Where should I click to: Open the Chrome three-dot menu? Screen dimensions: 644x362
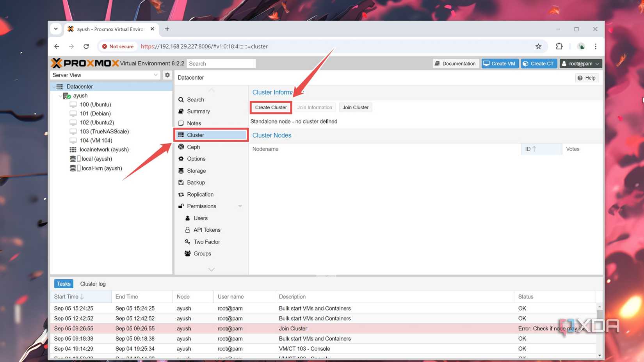pyautogui.click(x=596, y=46)
